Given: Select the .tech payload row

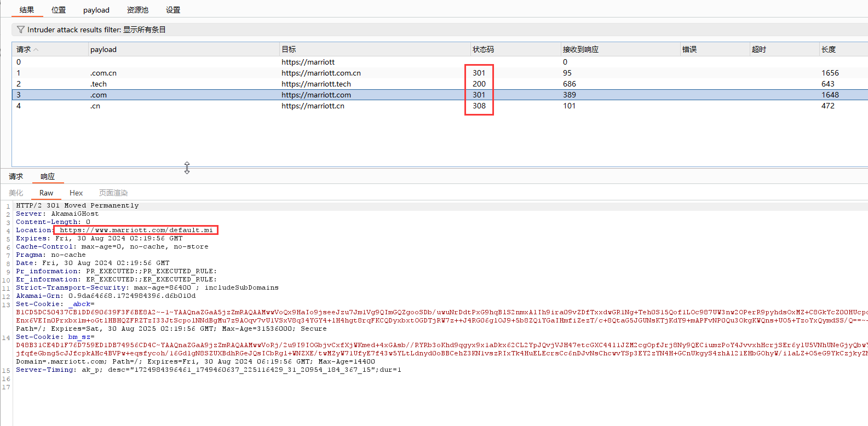Looking at the screenshot, I should point(440,84).
